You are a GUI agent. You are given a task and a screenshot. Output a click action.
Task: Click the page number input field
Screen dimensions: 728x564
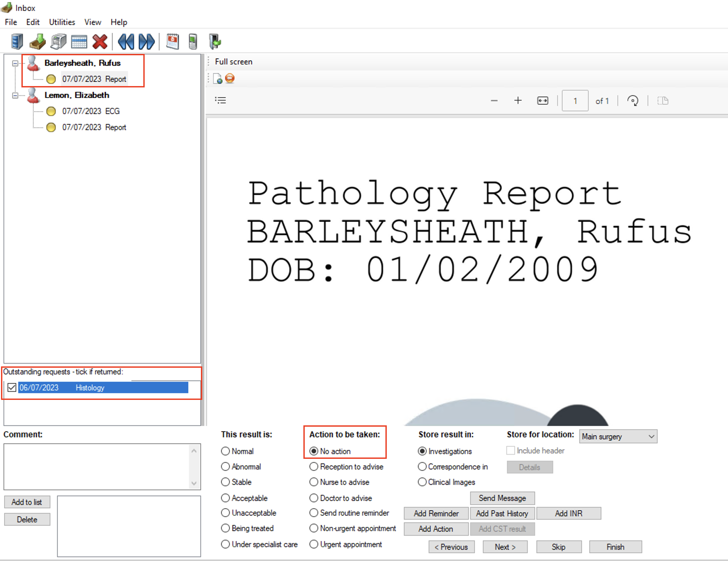[575, 100]
